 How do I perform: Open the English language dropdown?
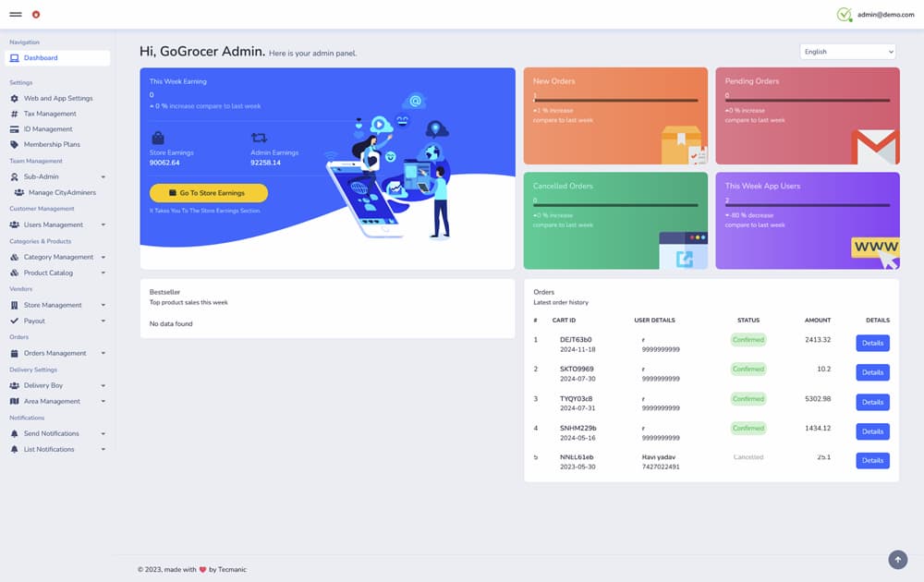coord(848,52)
